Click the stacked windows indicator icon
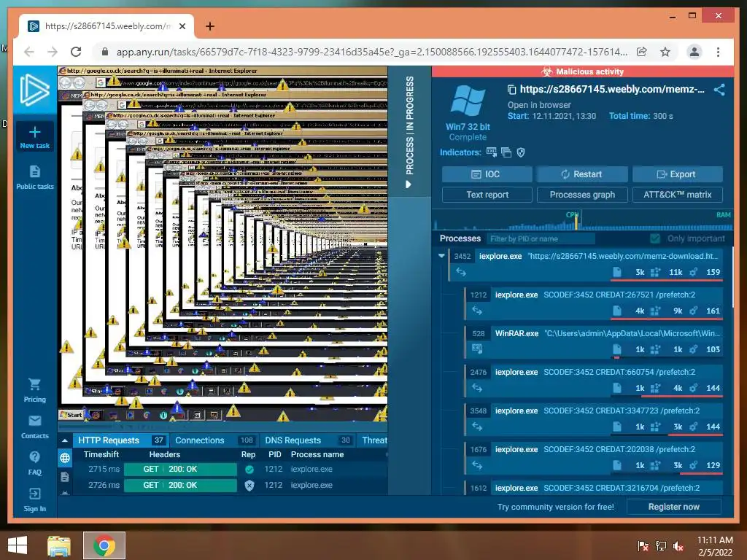The height and width of the screenshot is (560, 747). (x=506, y=152)
